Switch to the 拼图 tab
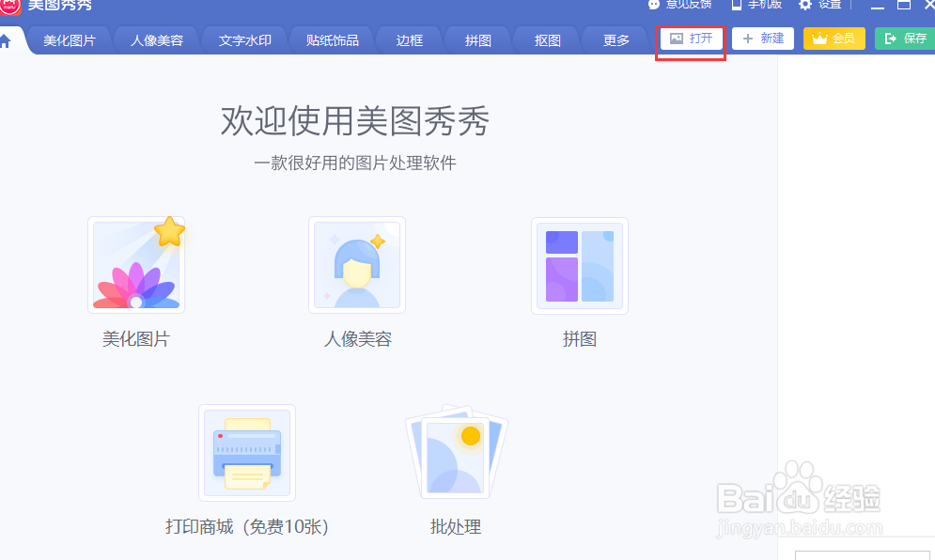 click(478, 40)
